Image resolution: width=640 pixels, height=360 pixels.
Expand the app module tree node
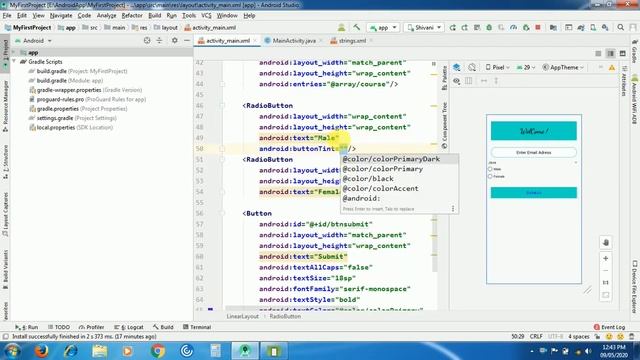point(14,52)
